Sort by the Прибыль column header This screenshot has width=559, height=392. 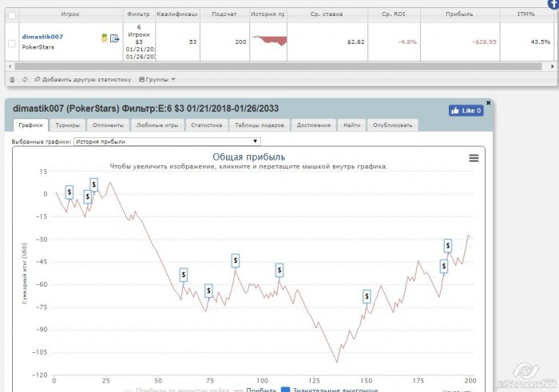coord(459,14)
